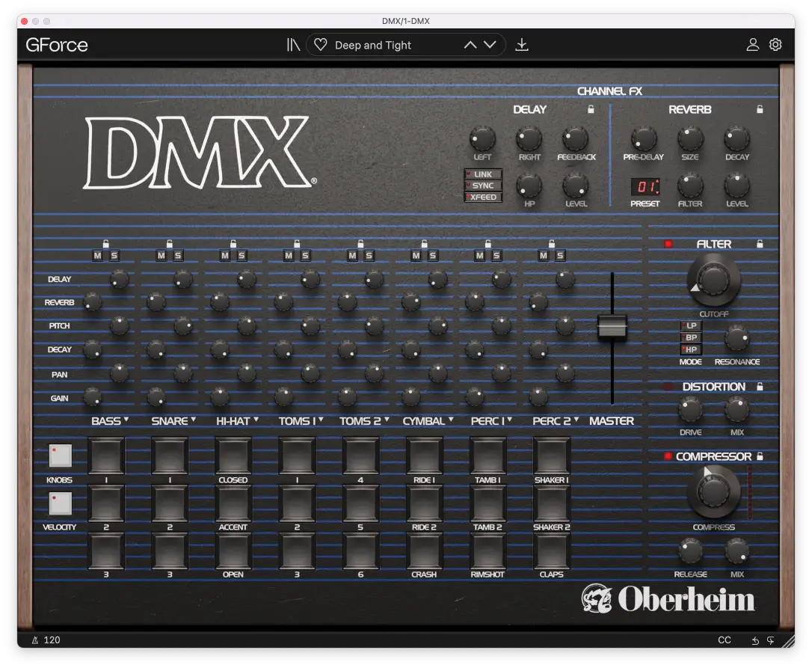Click the redo arrow in the status bar
Screen dimensions: 812x668
coord(771,640)
